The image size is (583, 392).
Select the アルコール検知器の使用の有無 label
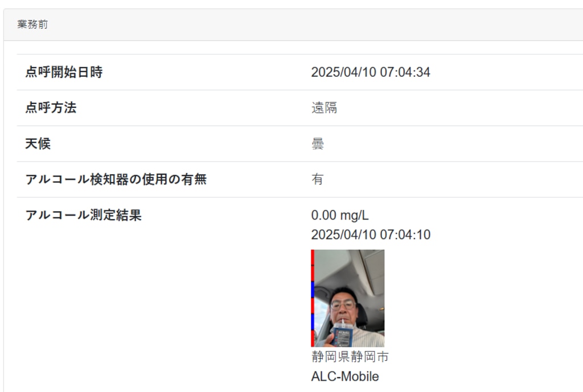[116, 179]
